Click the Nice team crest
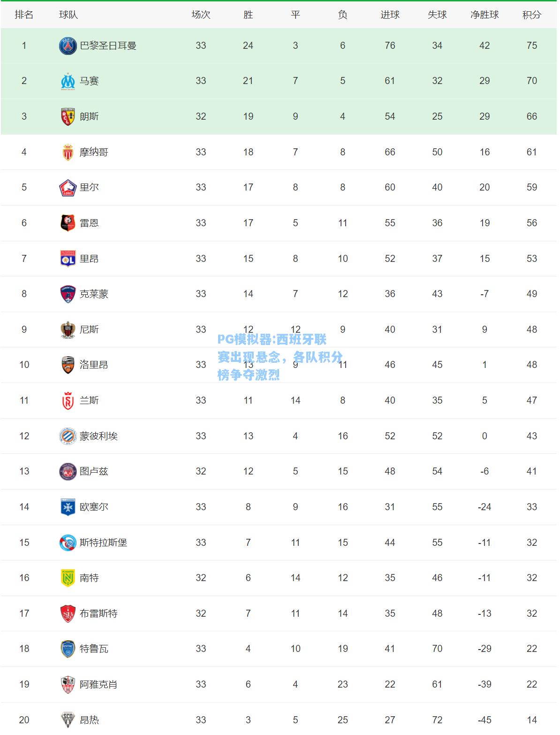The image size is (560, 735). (x=68, y=329)
